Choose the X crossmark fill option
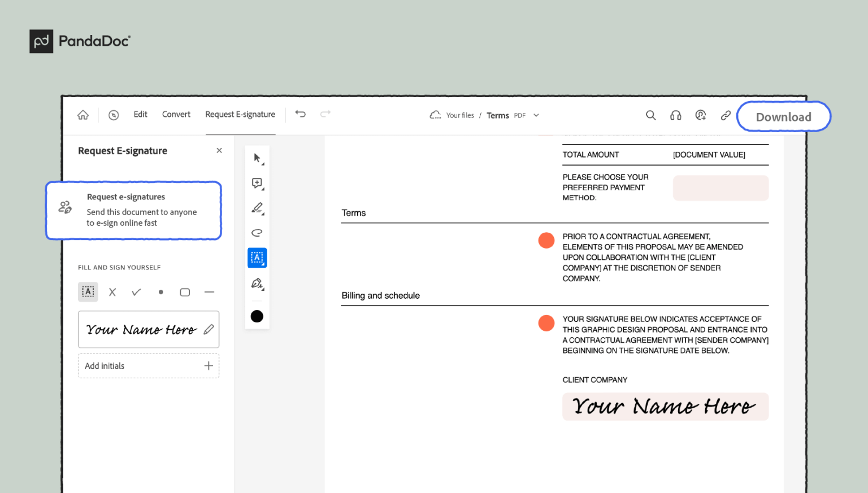Viewport: 868px width, 493px height. pyautogui.click(x=112, y=292)
